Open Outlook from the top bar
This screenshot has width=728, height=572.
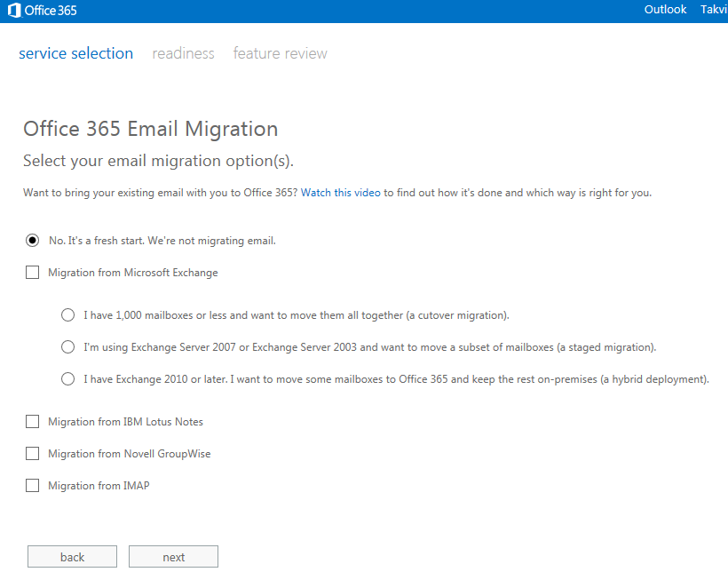click(665, 9)
